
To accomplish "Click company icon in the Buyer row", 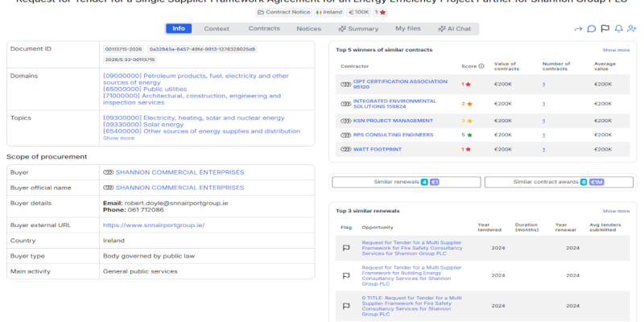I will [108, 172].
